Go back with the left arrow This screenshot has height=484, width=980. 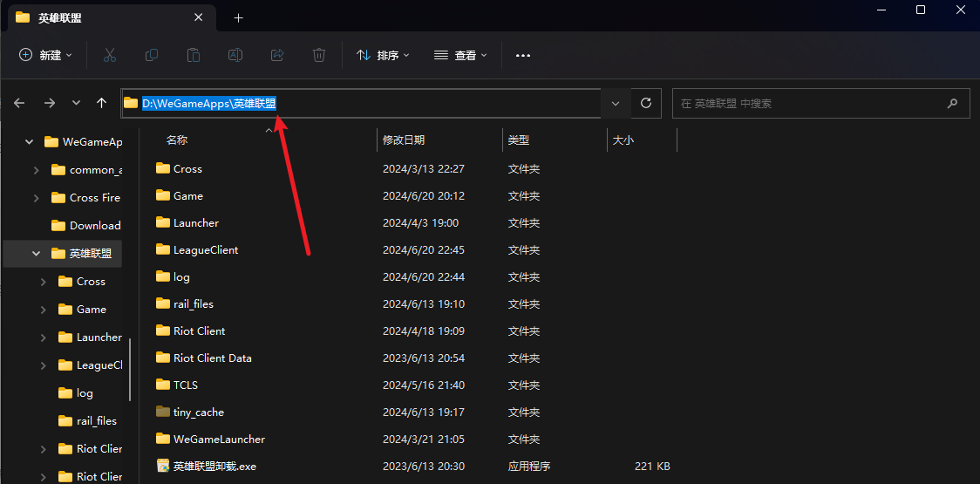click(x=19, y=103)
